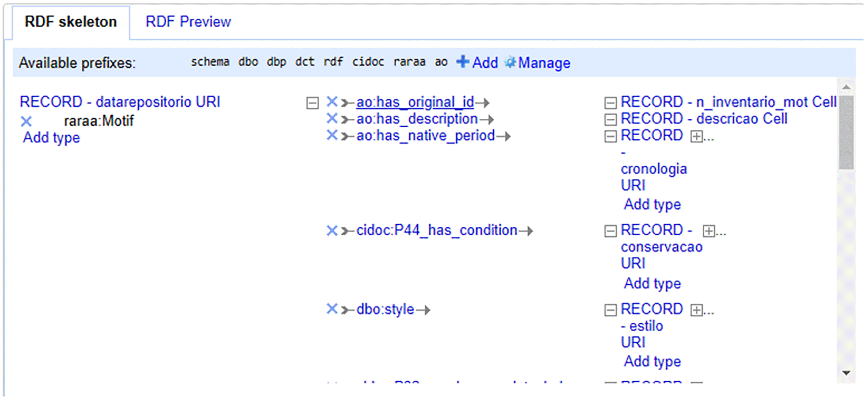Click the raraa:Motif type label
This screenshot has width=868, height=400.
point(99,121)
